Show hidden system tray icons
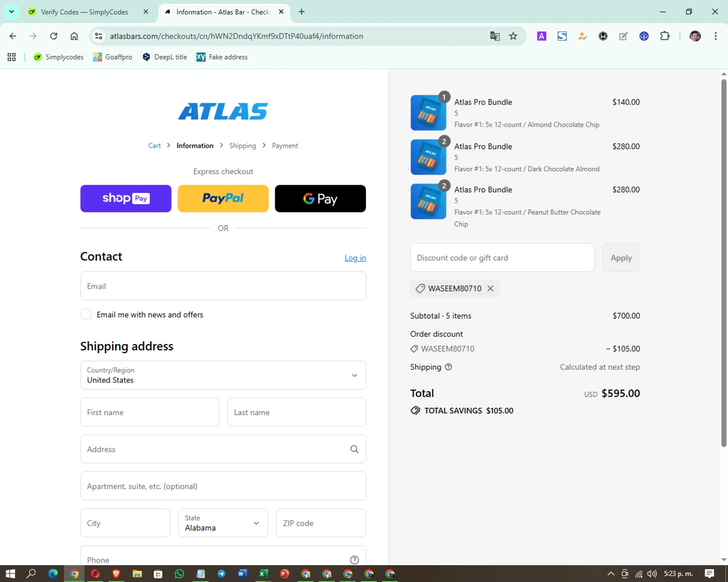728x582 pixels. coord(611,574)
